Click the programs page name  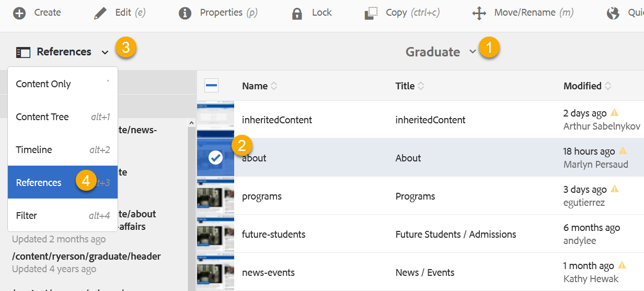tap(262, 196)
